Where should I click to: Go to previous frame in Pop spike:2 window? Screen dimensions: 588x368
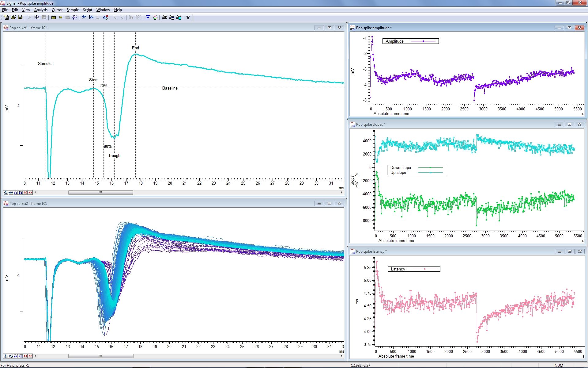pos(25,356)
